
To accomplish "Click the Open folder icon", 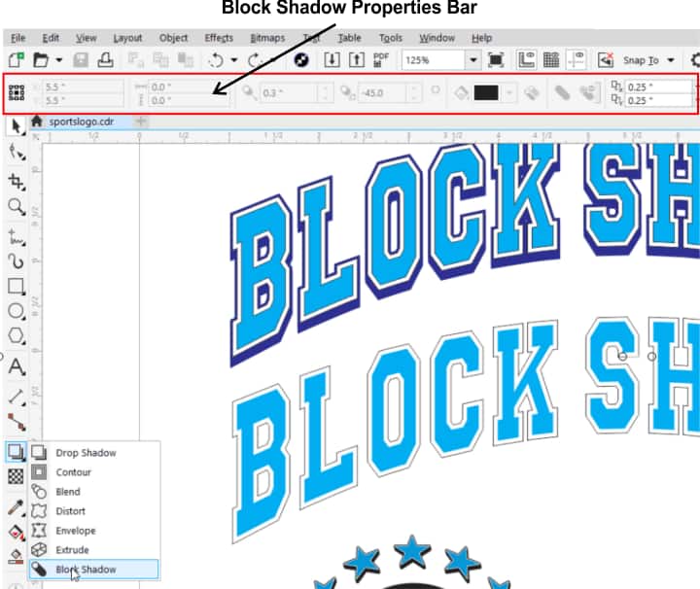I will tap(40, 60).
